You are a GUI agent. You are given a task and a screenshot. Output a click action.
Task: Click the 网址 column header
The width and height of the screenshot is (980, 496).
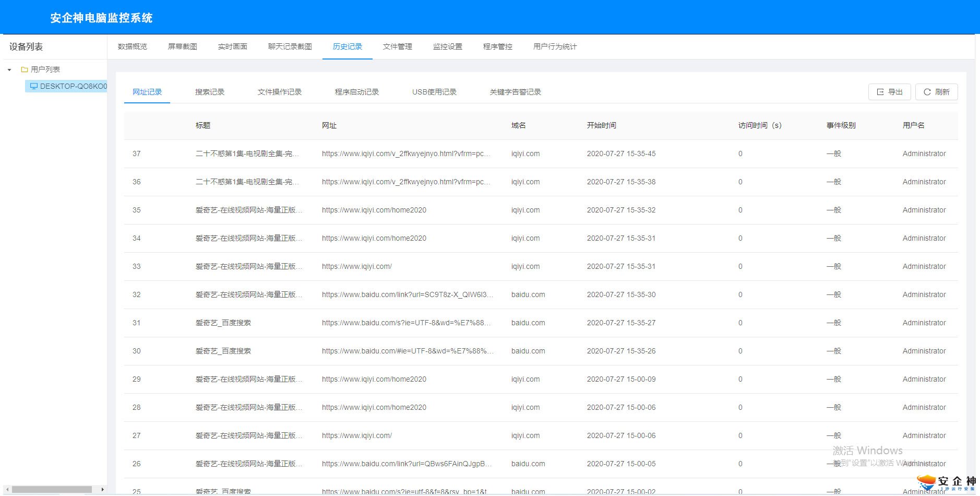click(329, 125)
